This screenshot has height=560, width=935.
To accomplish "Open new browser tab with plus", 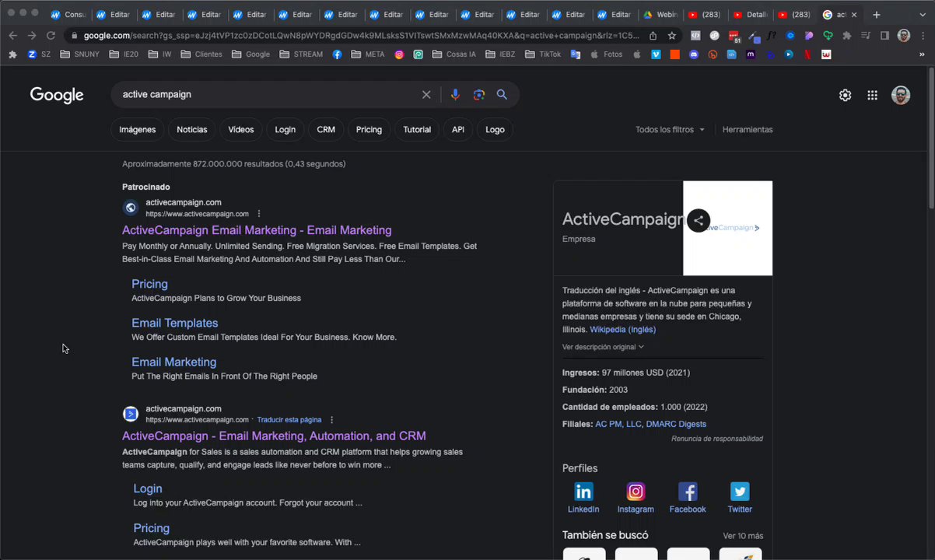I will 877,15.
